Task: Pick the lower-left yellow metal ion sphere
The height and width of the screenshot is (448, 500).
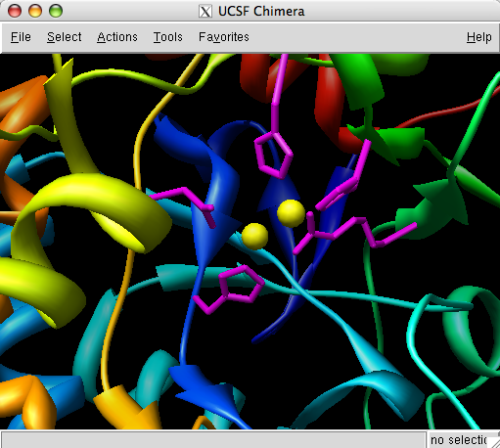Action: click(254, 237)
